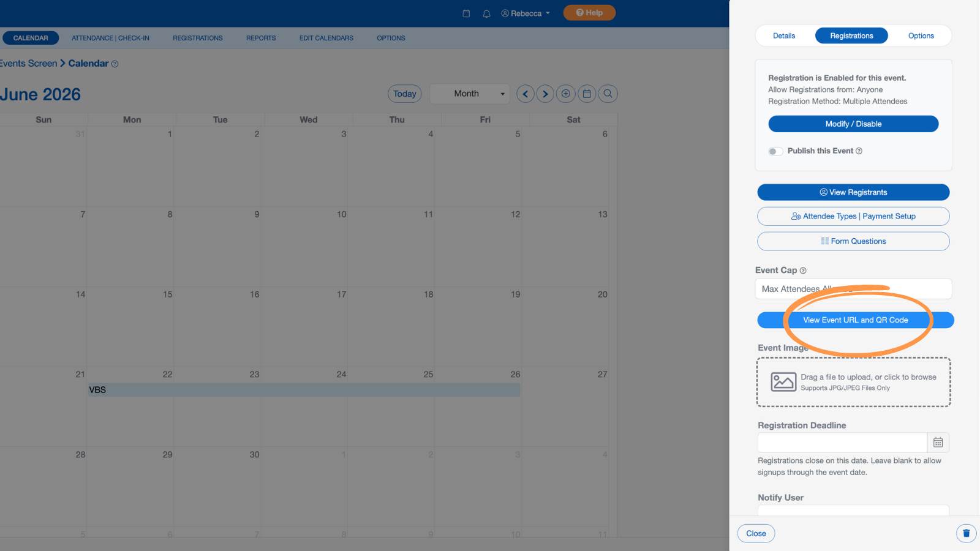Click the Events Screen breadcrumb link
Image resolution: width=980 pixels, height=551 pixels.
(x=28, y=64)
